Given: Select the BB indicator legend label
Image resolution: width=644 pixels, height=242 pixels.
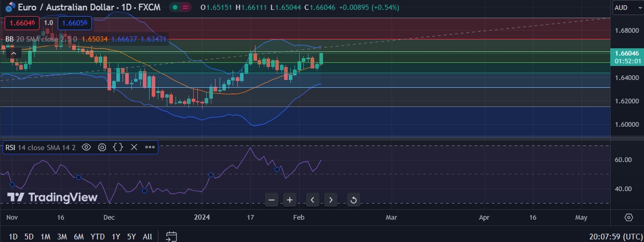Looking at the screenshot, I should click(41, 38).
